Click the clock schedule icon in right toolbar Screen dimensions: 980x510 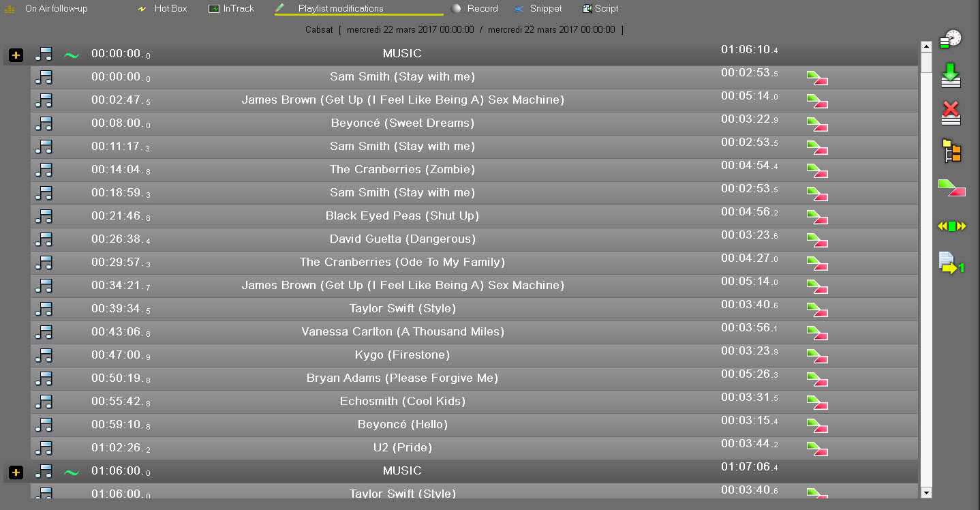click(950, 40)
